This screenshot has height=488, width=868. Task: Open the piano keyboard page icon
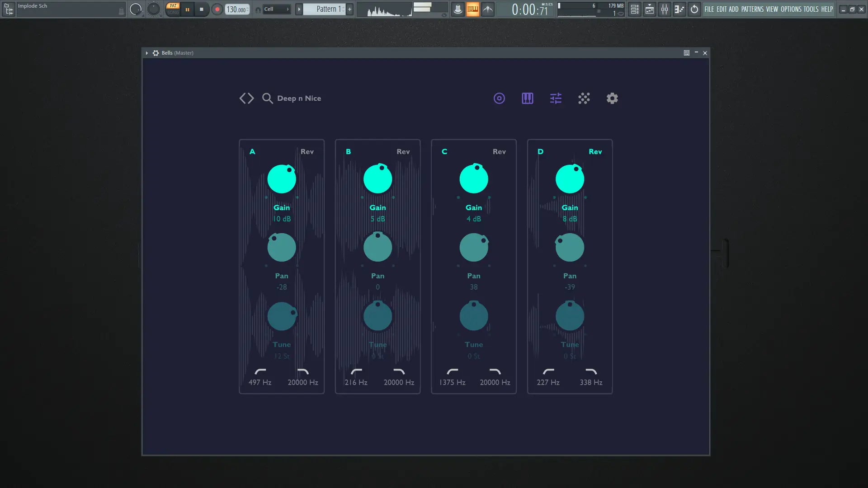[x=527, y=98]
